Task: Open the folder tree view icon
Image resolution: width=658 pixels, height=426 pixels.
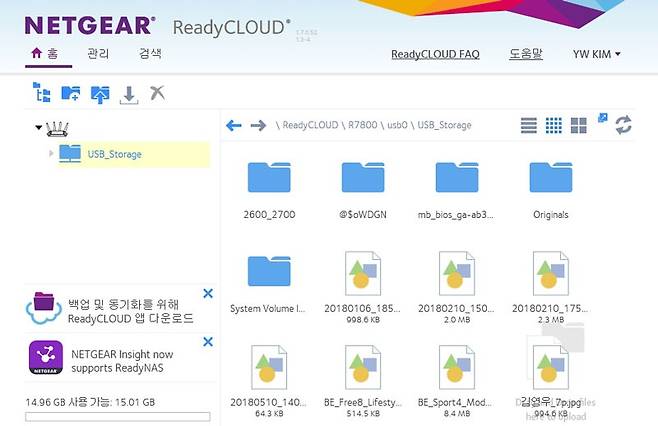Action: click(42, 93)
